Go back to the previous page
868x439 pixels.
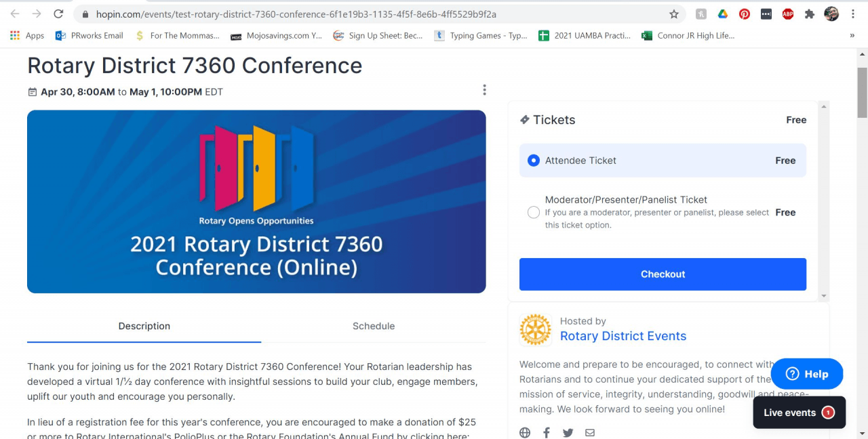(15, 14)
